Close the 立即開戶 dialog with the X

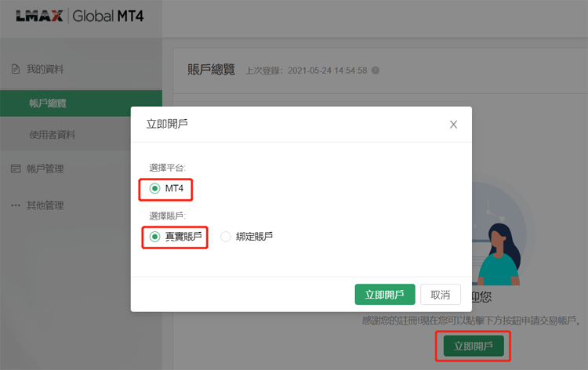tap(453, 125)
